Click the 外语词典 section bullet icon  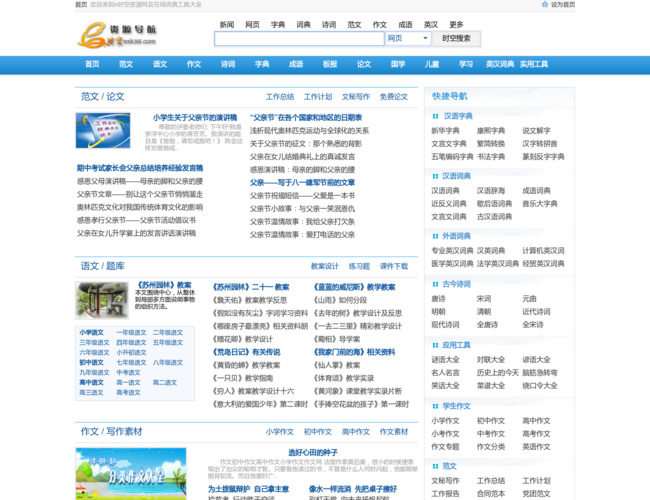pyautogui.click(x=435, y=236)
